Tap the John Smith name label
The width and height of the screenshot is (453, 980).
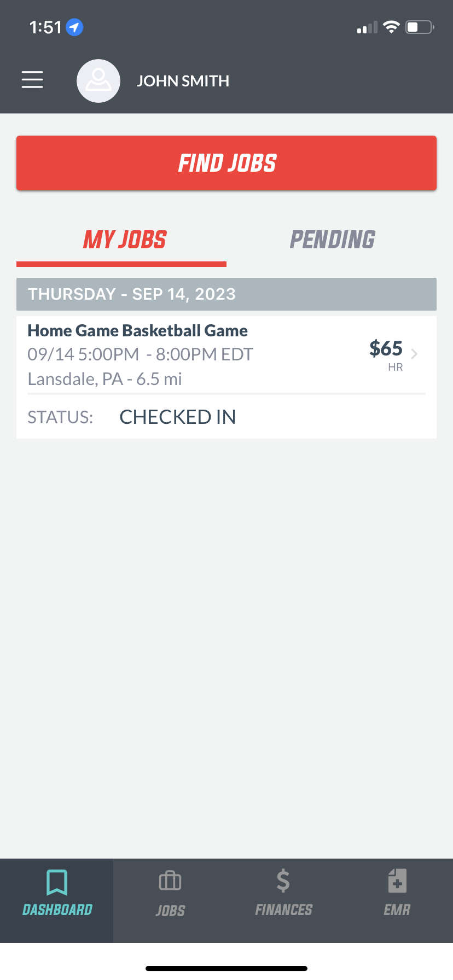click(183, 81)
